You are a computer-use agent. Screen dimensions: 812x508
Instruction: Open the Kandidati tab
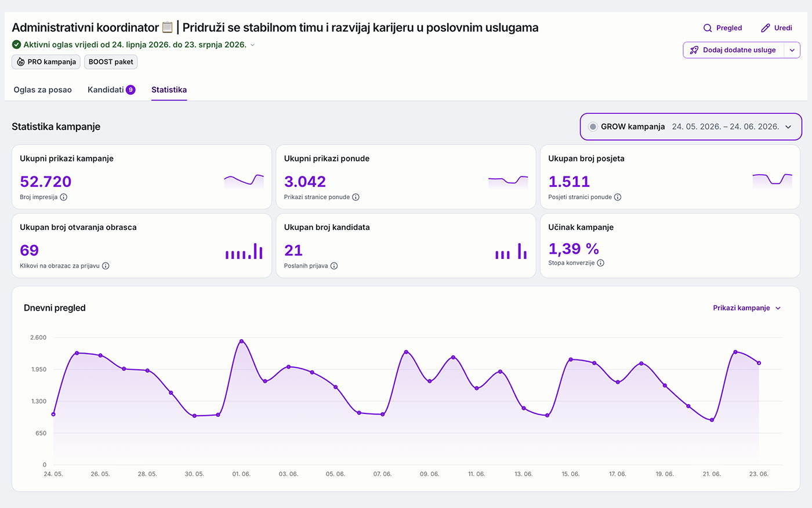tap(111, 90)
